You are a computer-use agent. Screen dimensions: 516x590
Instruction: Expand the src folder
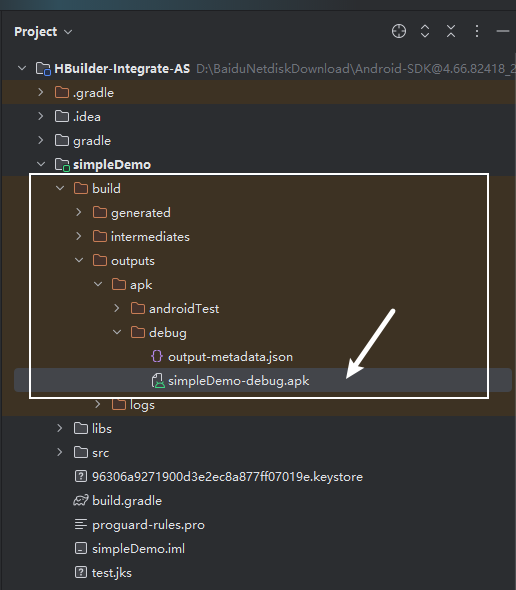pyautogui.click(x=59, y=452)
